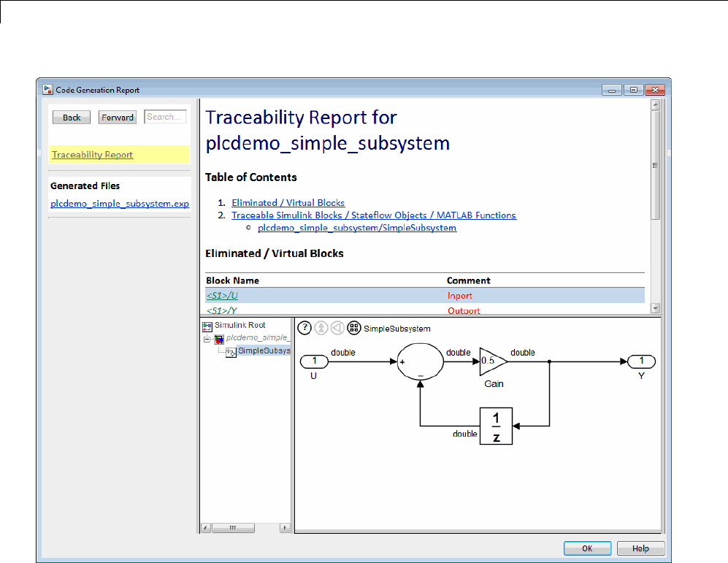728x563 pixels.
Task: Select Simulink Root in tree
Action: [240, 326]
